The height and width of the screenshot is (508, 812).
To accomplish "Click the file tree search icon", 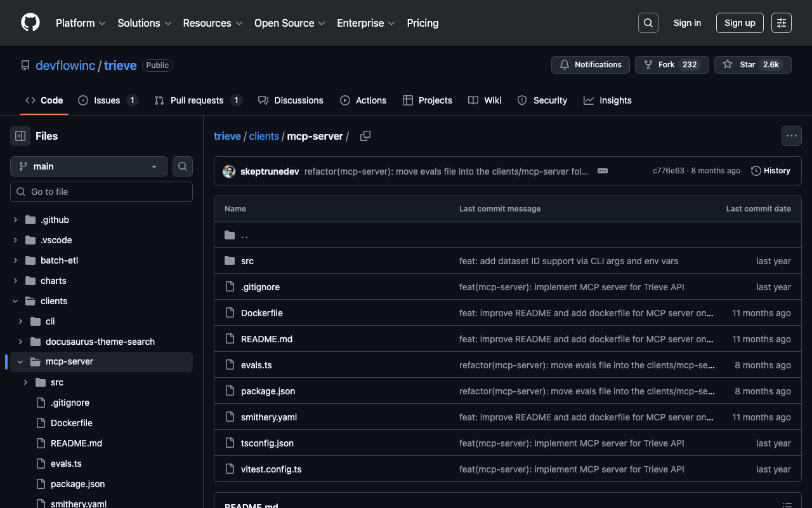I will [x=183, y=166].
